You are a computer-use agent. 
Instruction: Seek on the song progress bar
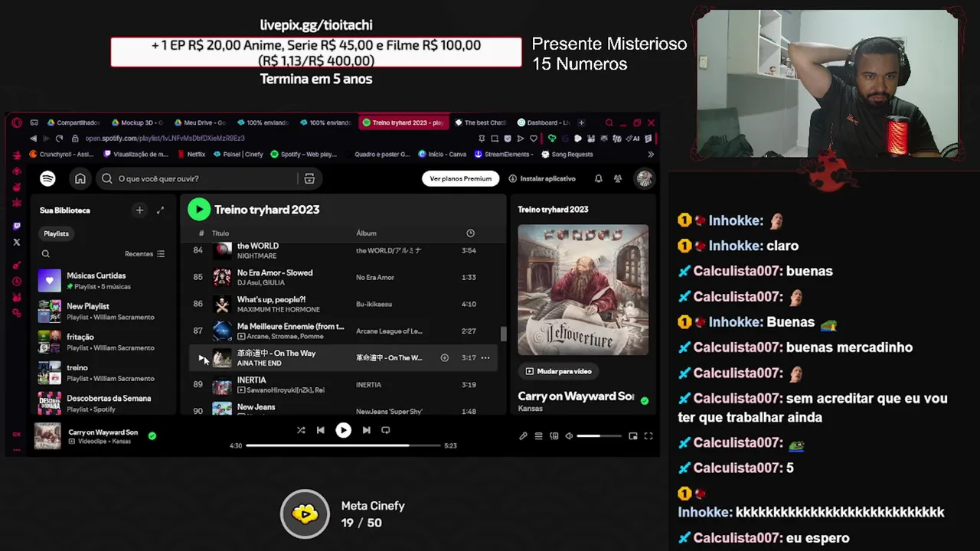(x=343, y=445)
